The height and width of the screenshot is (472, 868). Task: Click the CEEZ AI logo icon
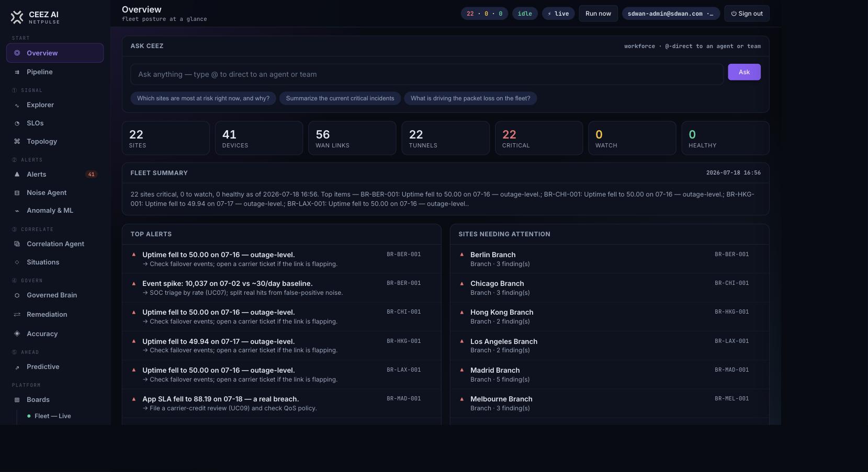pyautogui.click(x=17, y=17)
